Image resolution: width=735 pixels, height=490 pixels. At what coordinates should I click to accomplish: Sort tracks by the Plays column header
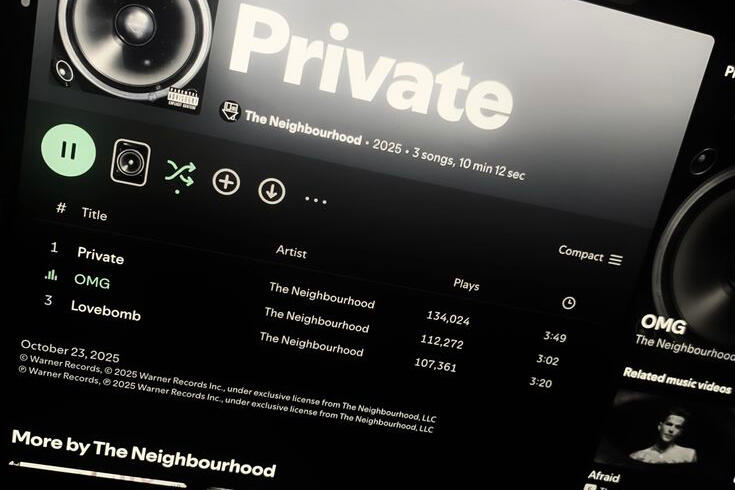click(466, 284)
